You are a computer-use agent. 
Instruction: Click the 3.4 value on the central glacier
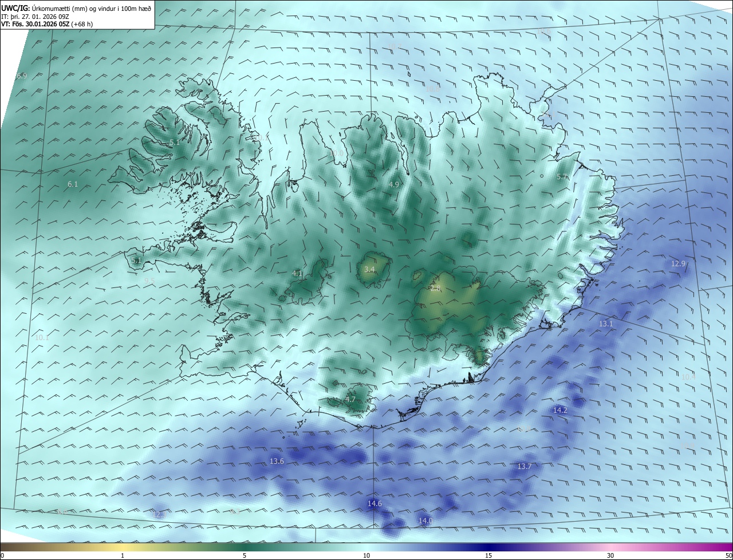pos(369,269)
